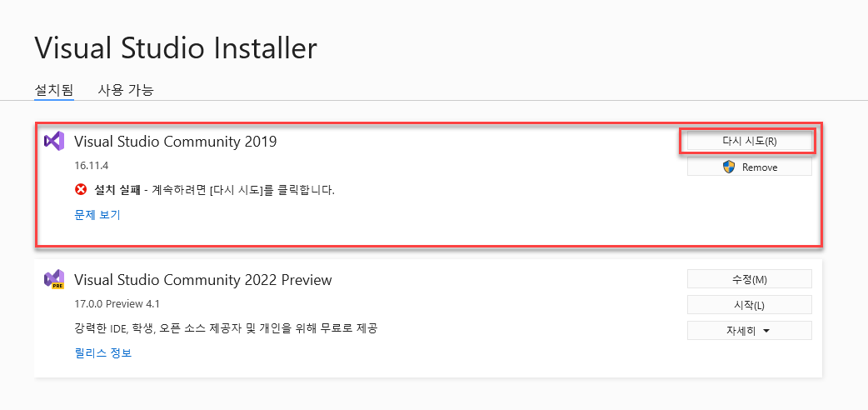The width and height of the screenshot is (868, 410).
Task: Click the Visual Studio Community 2022 Preview title
Action: 202,280
